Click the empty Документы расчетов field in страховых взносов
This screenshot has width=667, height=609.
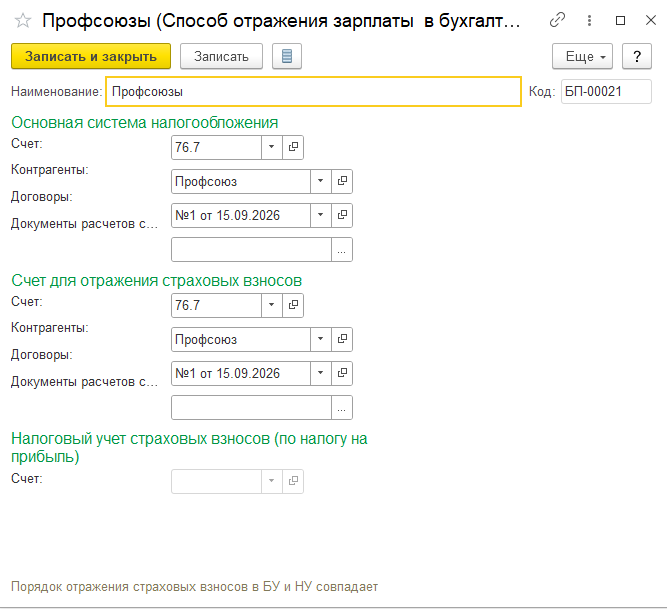251,407
